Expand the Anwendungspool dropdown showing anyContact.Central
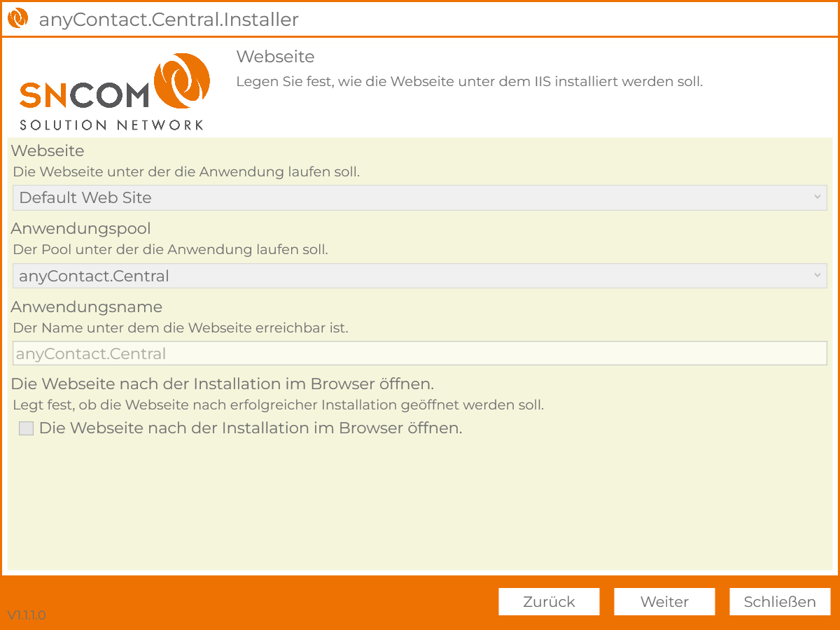This screenshot has width=840, height=630. click(x=419, y=276)
